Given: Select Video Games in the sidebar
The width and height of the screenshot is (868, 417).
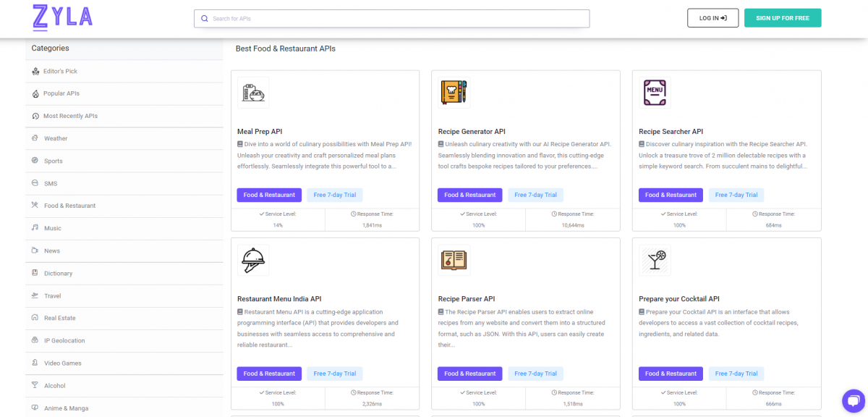Looking at the screenshot, I should [63, 363].
